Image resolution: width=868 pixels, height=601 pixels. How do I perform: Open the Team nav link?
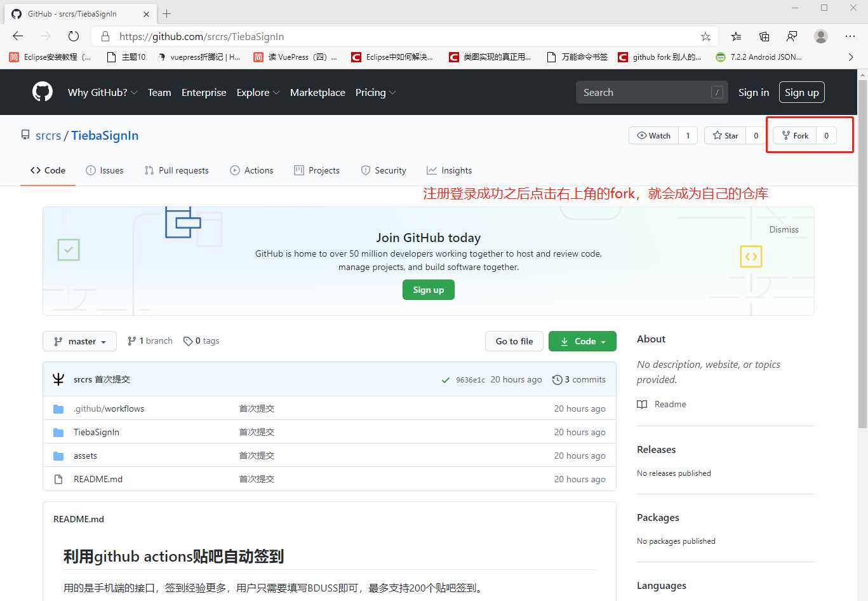tap(159, 92)
